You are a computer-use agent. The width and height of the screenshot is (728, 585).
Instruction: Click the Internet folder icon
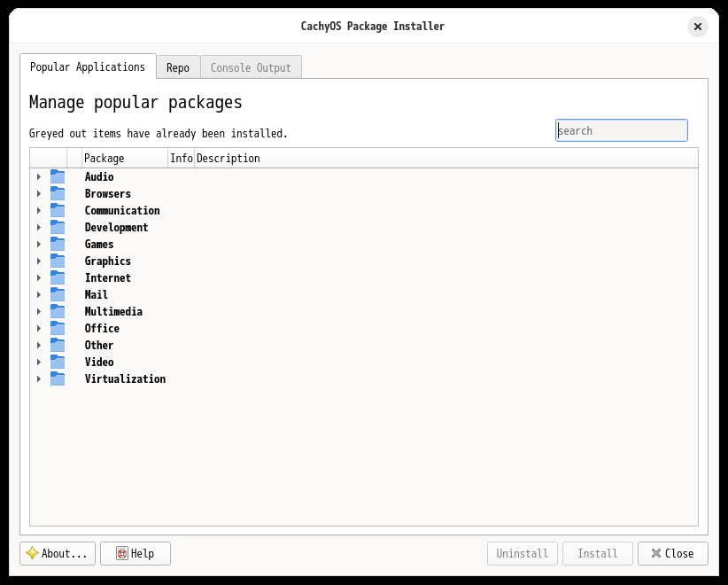[58, 277]
